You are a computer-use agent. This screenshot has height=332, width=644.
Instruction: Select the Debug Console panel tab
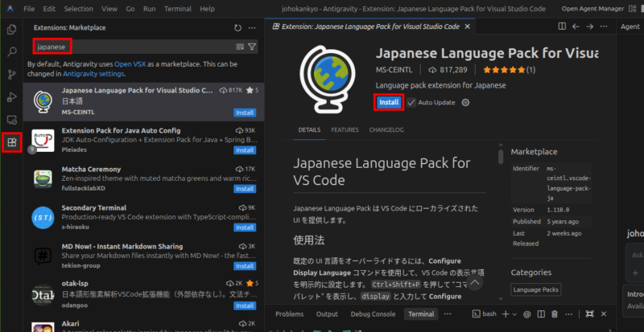pyautogui.click(x=373, y=314)
